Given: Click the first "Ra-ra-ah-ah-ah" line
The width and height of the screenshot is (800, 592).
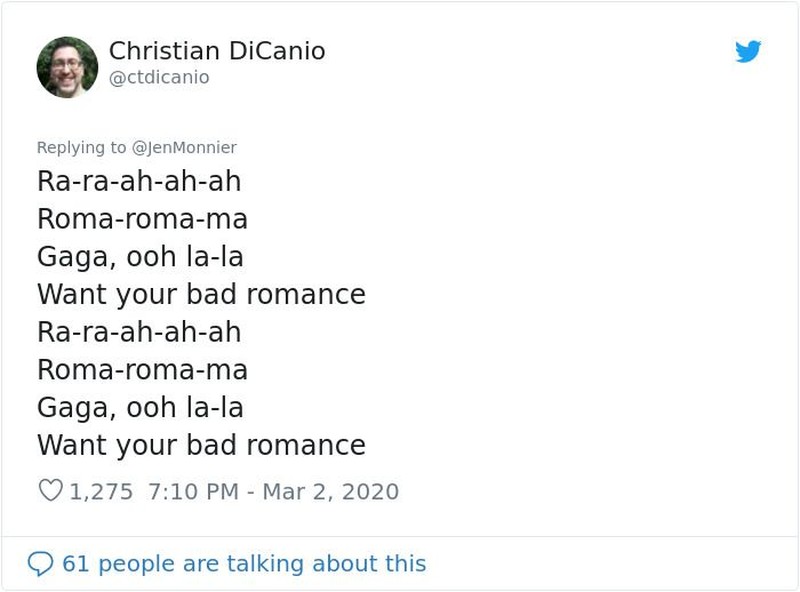Looking at the screenshot, I should tap(139, 181).
